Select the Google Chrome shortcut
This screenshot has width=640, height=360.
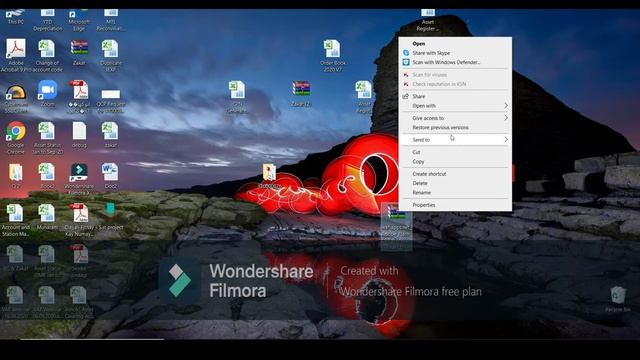[16, 138]
